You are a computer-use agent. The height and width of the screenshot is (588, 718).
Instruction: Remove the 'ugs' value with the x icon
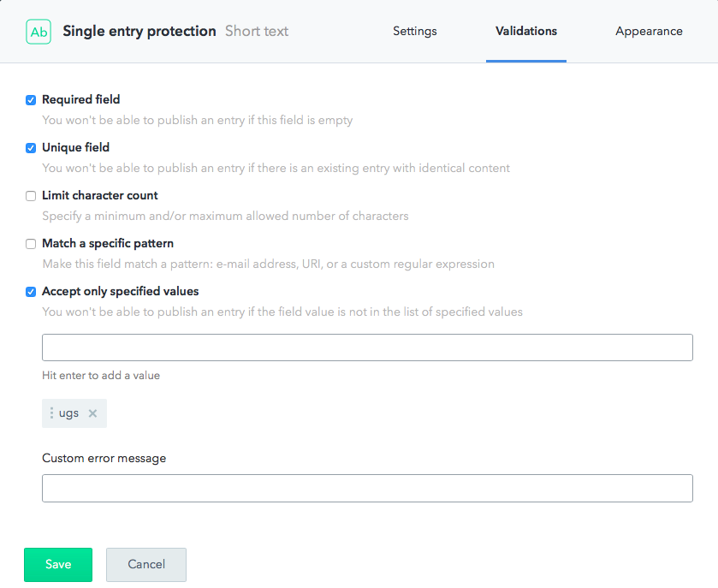coord(92,413)
